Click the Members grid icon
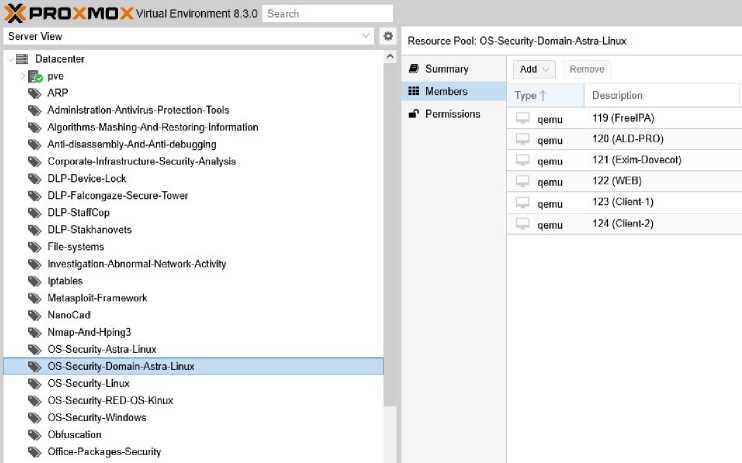 (414, 91)
